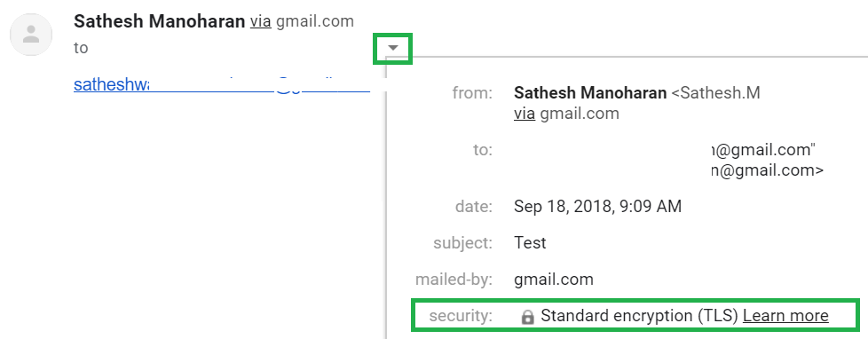Click the padlock icon beside Standard encryption

click(527, 317)
